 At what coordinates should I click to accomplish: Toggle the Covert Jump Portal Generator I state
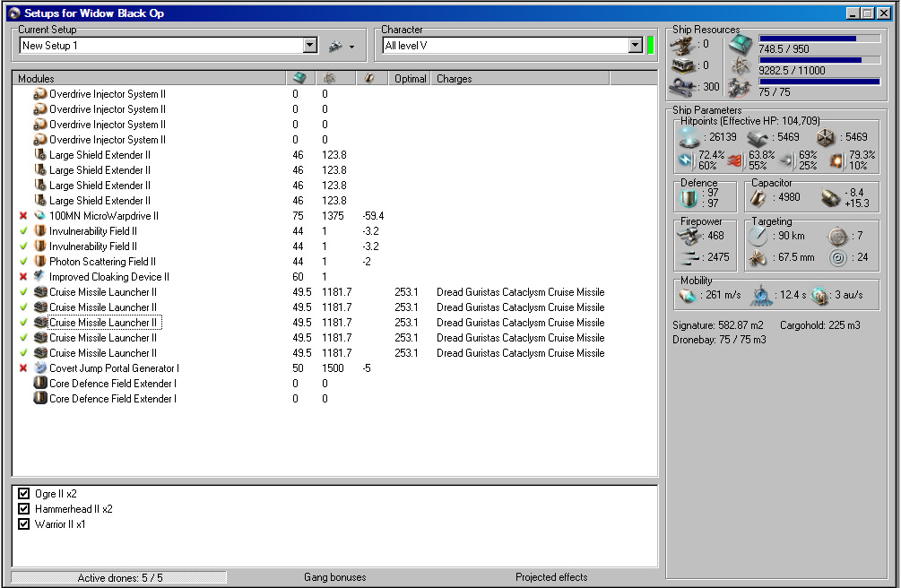point(23,367)
